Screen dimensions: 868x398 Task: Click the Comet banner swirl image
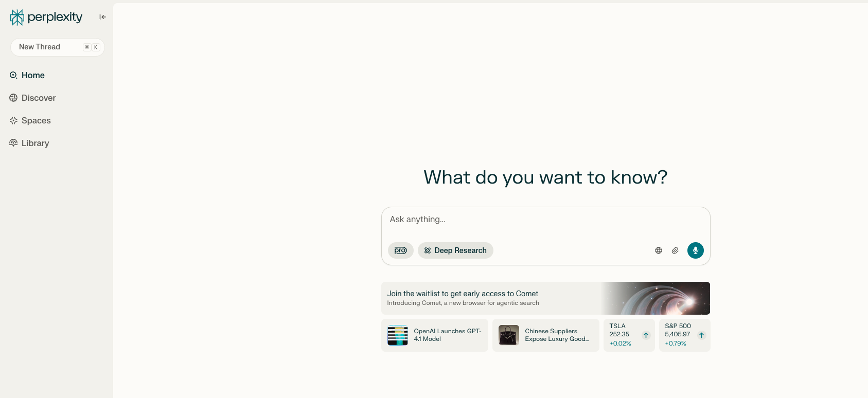(656, 298)
